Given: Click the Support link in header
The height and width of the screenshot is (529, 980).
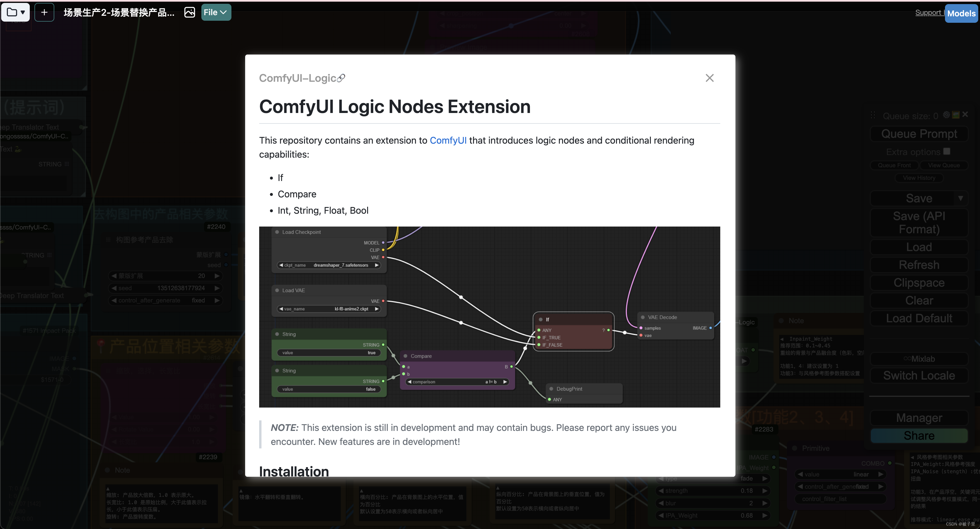Looking at the screenshot, I should (x=928, y=12).
